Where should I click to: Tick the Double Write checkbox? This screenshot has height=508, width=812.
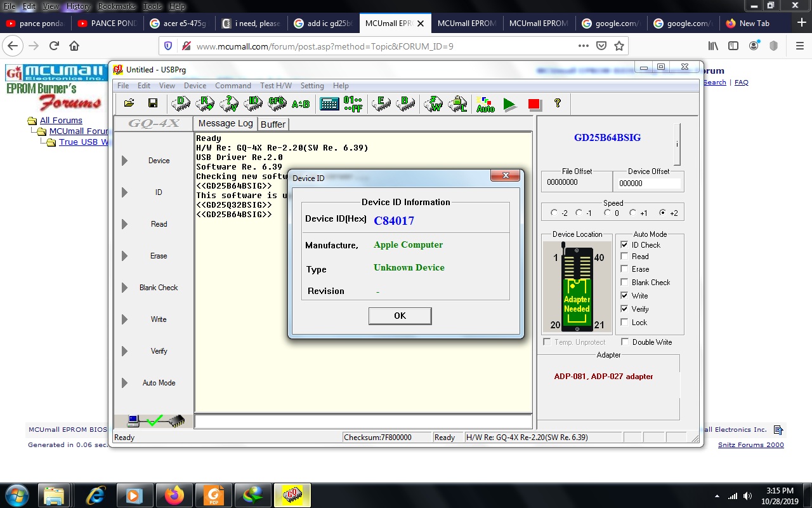point(625,342)
